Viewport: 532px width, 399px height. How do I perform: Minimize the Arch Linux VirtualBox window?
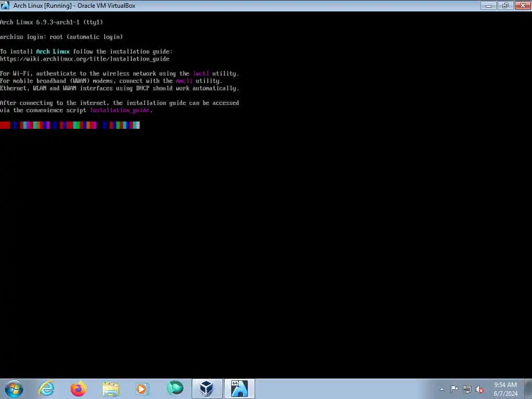[x=488, y=5]
